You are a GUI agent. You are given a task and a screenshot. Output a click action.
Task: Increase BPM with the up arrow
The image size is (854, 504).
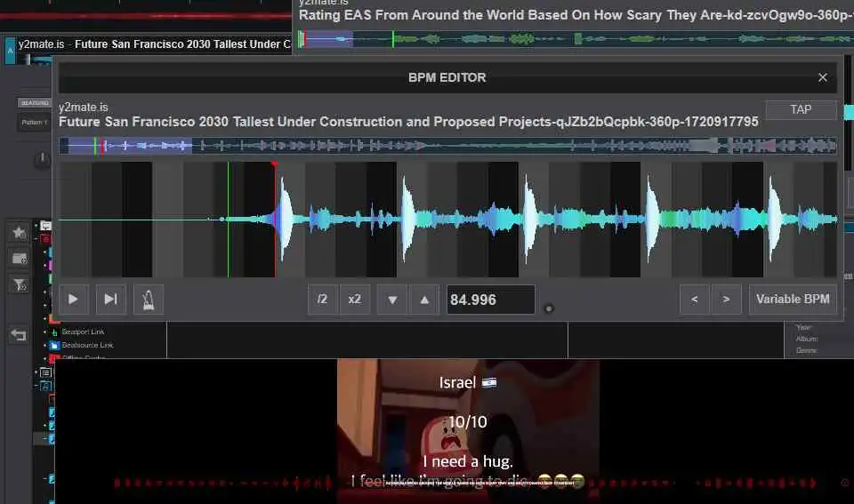[x=424, y=299]
